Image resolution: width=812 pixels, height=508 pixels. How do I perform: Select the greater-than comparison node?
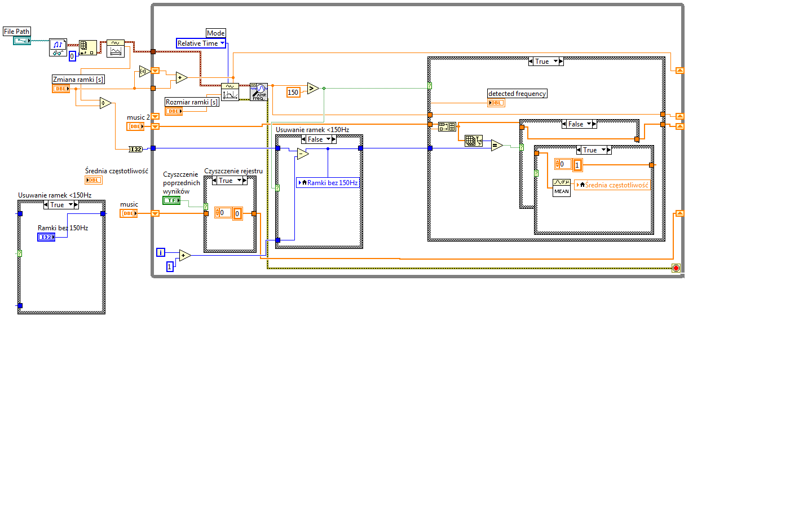pyautogui.click(x=313, y=88)
